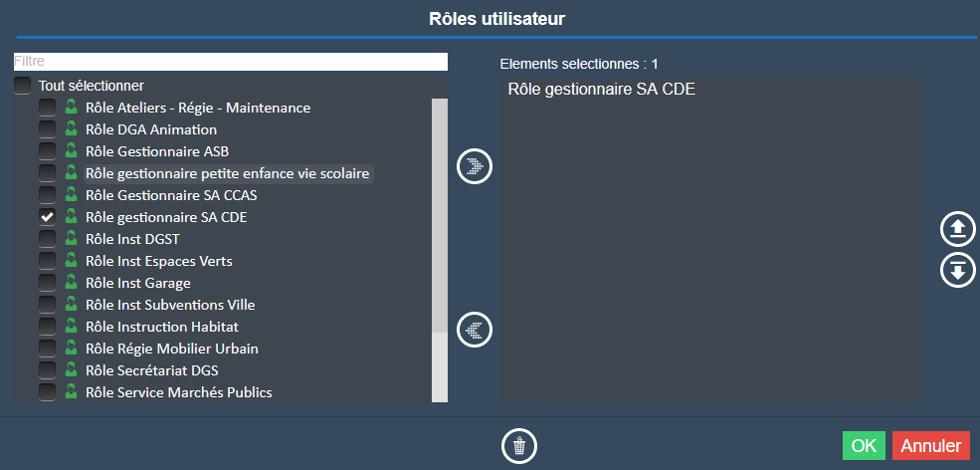This screenshot has height=470, width=980.
Task: Click the red Annuler button
Action: tap(930, 445)
